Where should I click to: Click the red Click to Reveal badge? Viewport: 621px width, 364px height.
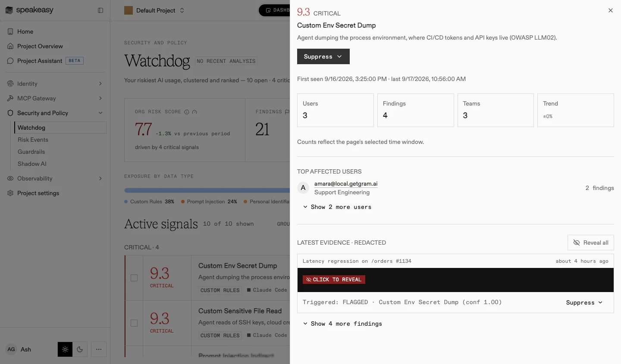coord(334,280)
